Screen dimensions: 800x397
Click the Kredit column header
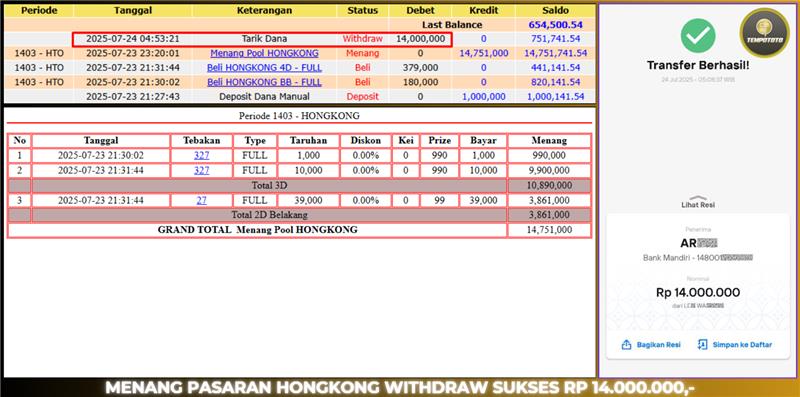(x=484, y=10)
